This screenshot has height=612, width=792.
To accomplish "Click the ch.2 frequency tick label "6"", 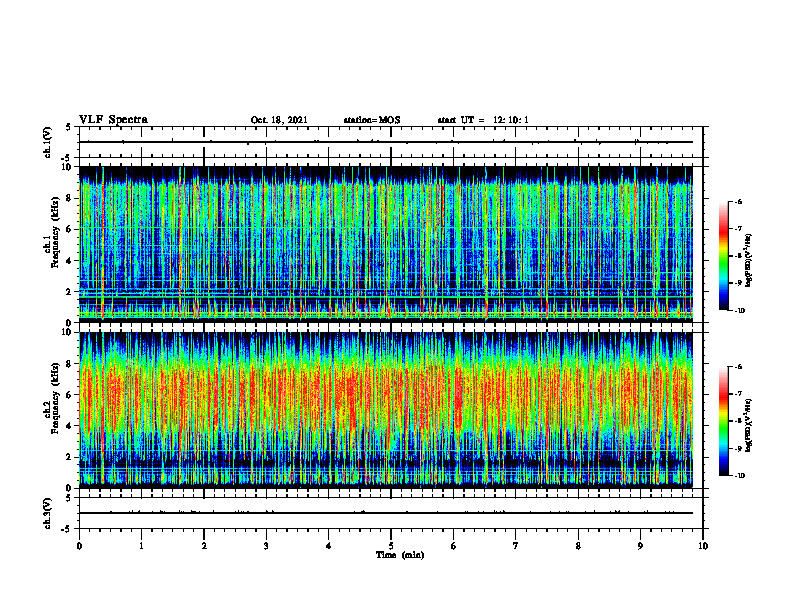I will [x=70, y=395].
